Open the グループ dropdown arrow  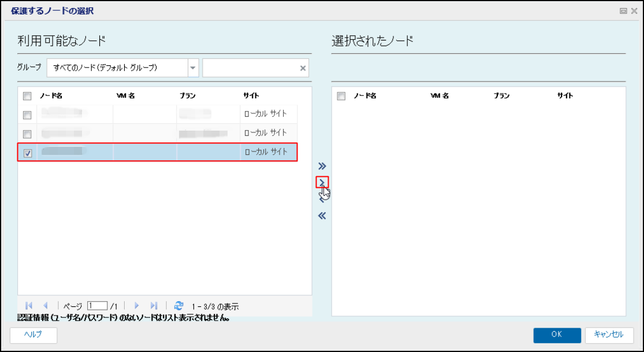point(193,68)
